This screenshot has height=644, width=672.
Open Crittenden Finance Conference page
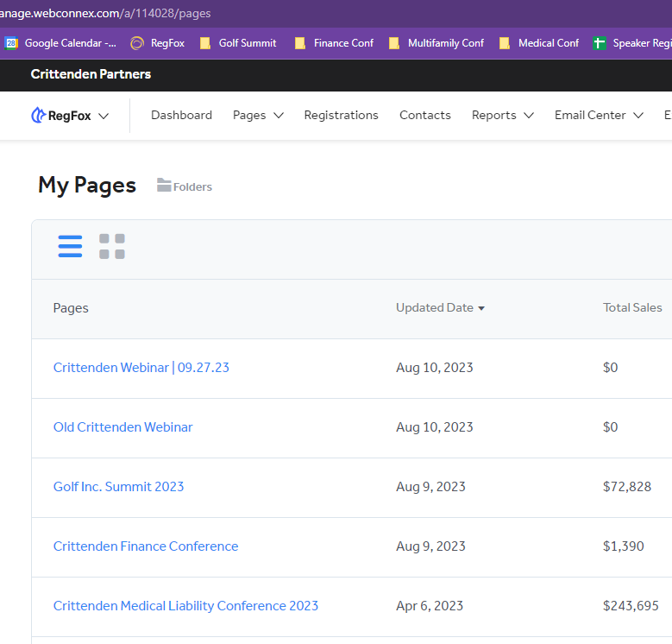146,546
